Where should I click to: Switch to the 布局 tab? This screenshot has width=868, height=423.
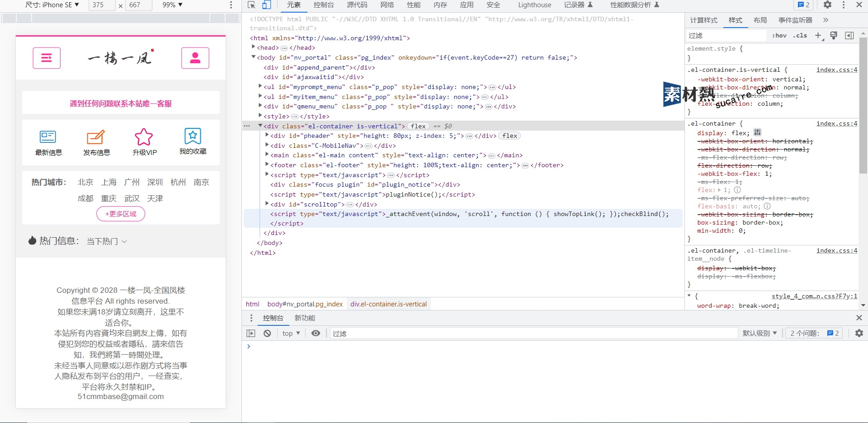tap(760, 20)
